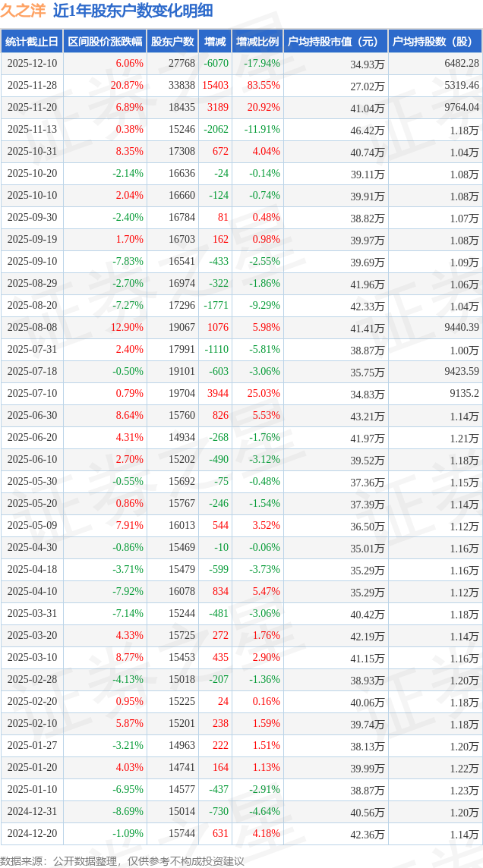Image resolution: width=483 pixels, height=868 pixels.
Task: Click the 股东户数 column header
Action: coord(172,42)
